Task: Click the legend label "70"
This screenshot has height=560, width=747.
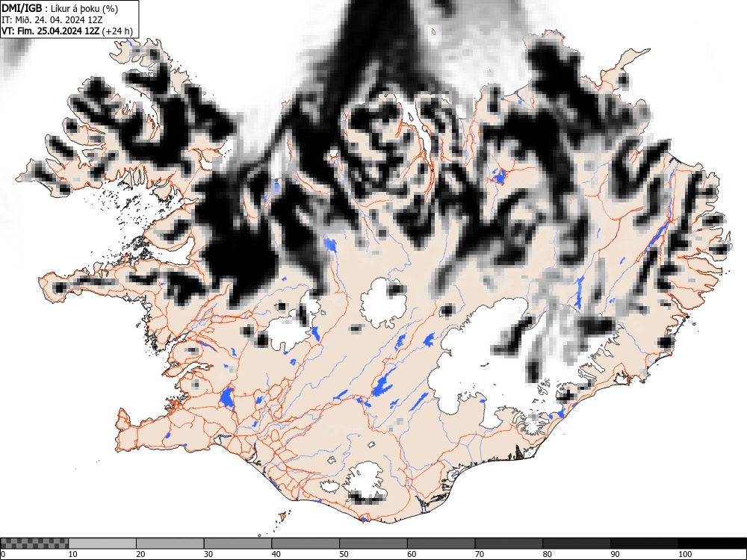Action: [479, 554]
